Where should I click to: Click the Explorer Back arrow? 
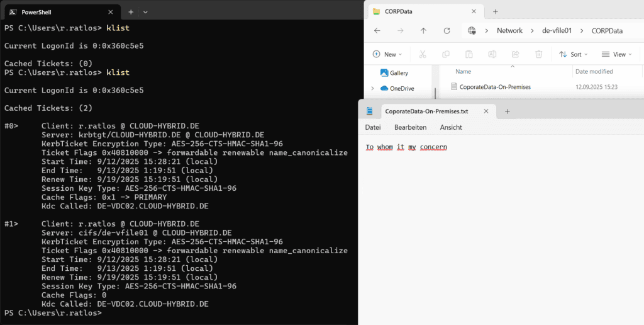pyautogui.click(x=377, y=30)
